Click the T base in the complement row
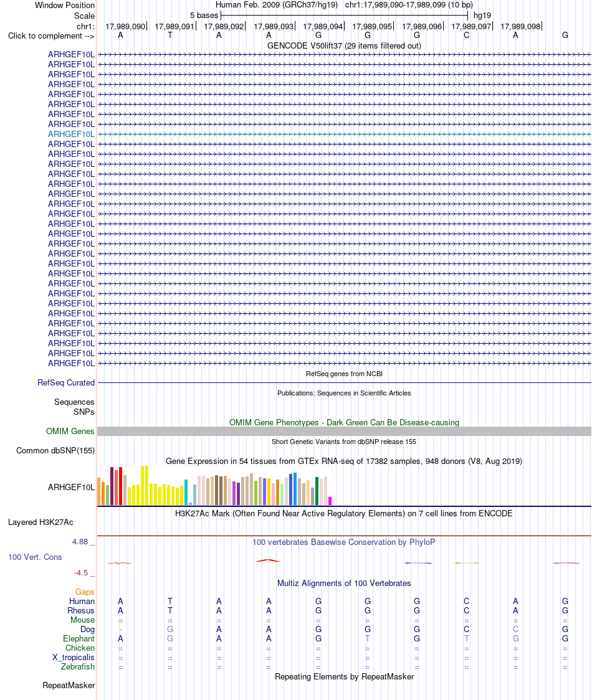This screenshot has height=700, width=592. click(169, 35)
